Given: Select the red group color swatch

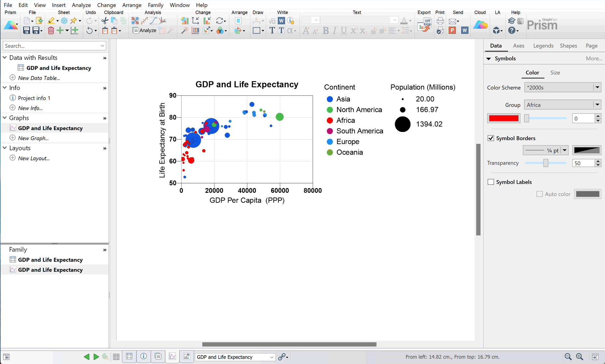Looking at the screenshot, I should pyautogui.click(x=504, y=118).
